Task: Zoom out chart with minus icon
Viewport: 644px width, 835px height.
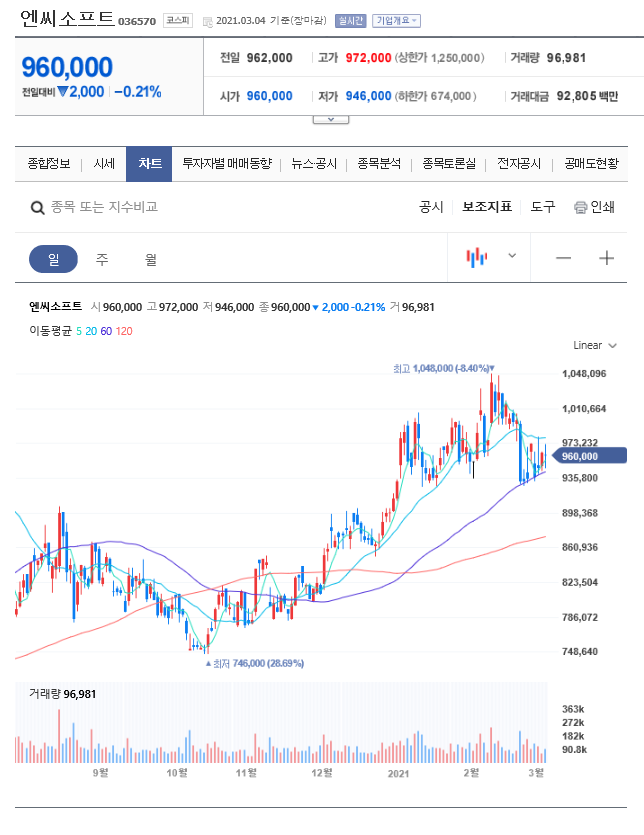Action: [563, 258]
